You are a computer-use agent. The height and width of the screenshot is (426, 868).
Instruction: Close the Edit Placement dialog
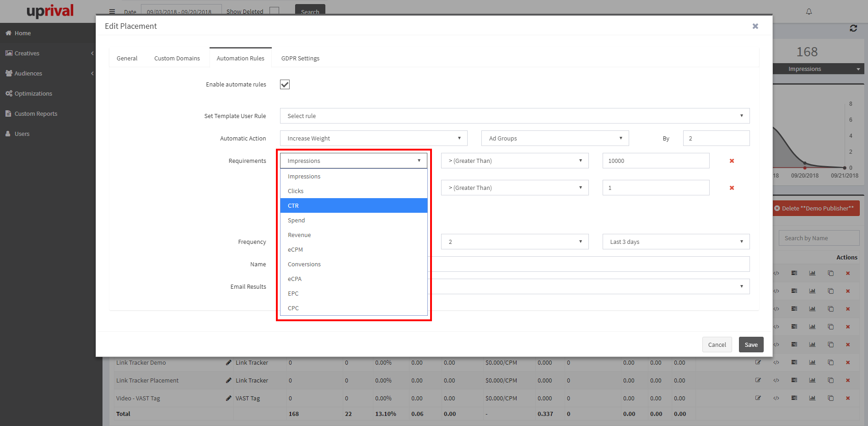click(x=755, y=26)
